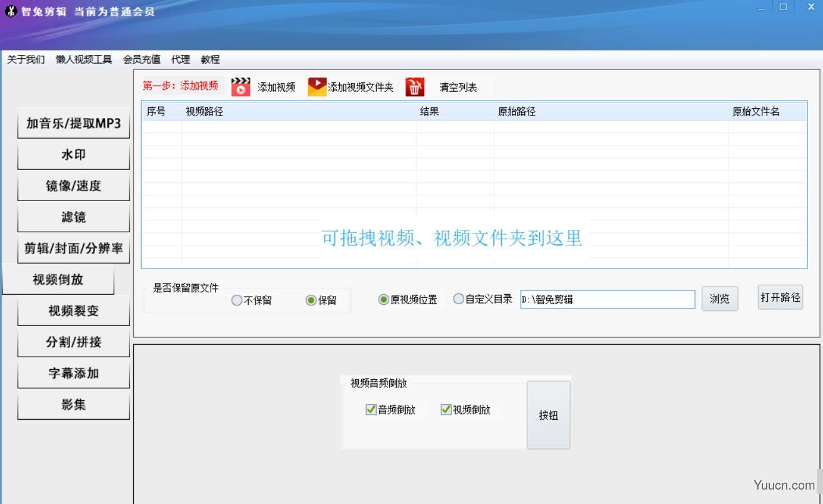Switch to the 滤镜 tab
This screenshot has height=504, width=823.
(74, 217)
